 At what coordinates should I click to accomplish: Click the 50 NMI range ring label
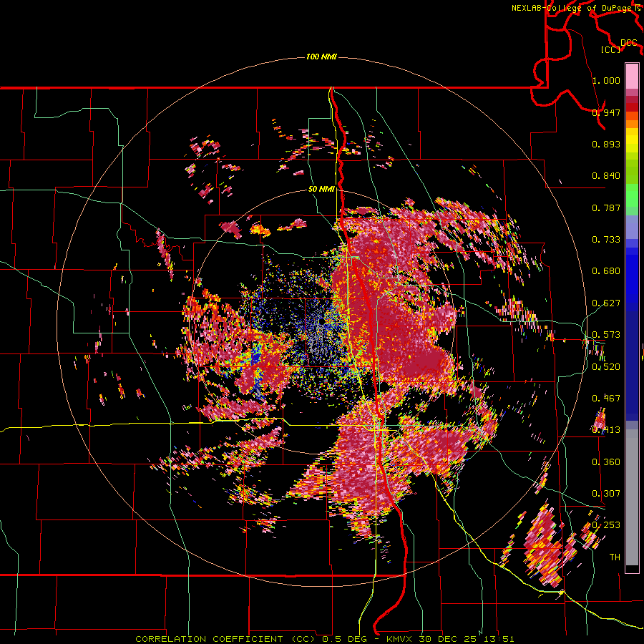point(321,190)
